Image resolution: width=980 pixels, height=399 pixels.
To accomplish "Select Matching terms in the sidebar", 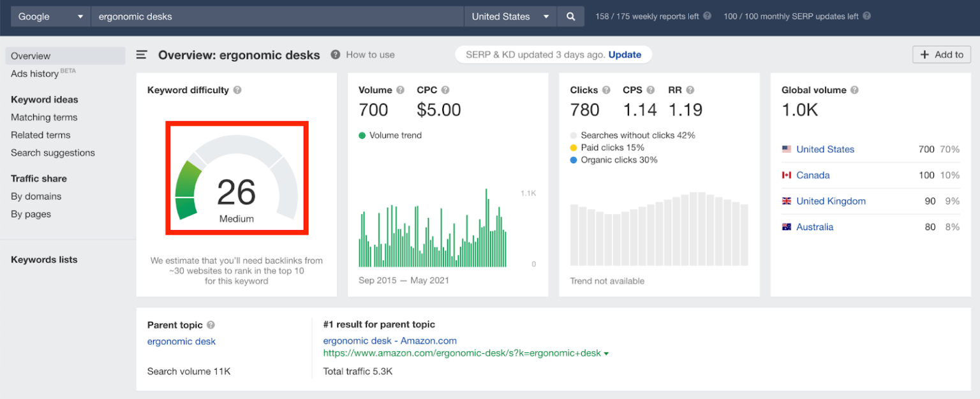I will (43, 117).
